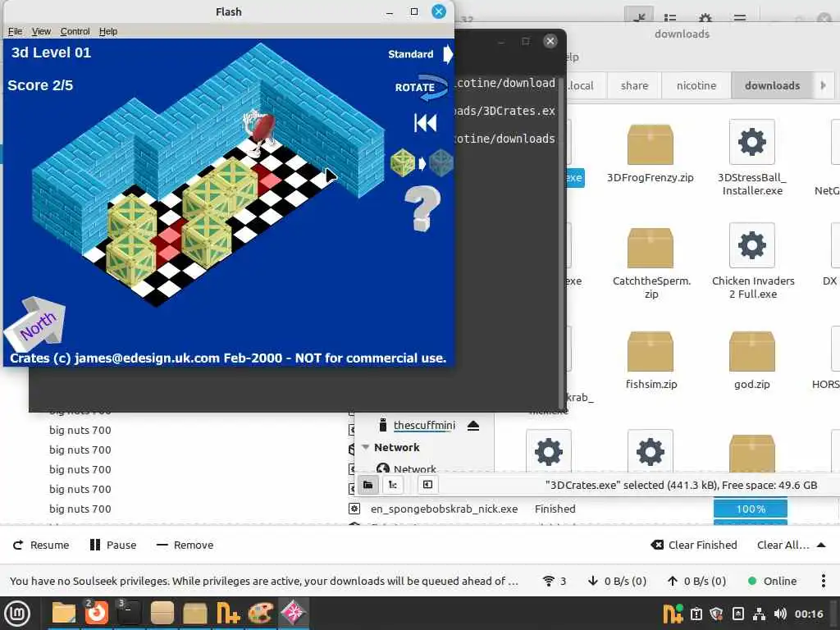The width and height of the screenshot is (840, 630).
Task: Open the Help menu in Flash
Action: (108, 32)
